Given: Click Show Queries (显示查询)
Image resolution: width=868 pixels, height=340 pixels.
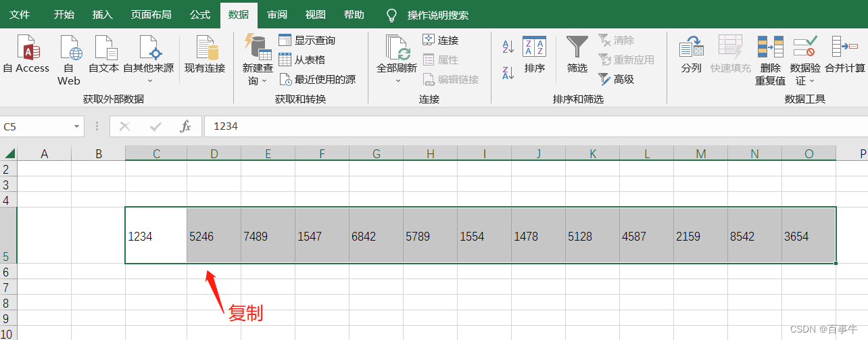Looking at the screenshot, I should [x=307, y=41].
